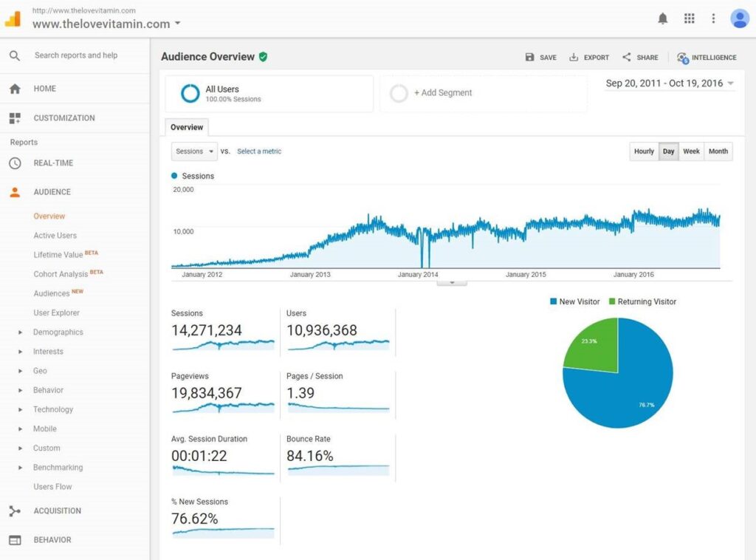Open Active Users report in sidebar
756x560 pixels.
(55, 236)
